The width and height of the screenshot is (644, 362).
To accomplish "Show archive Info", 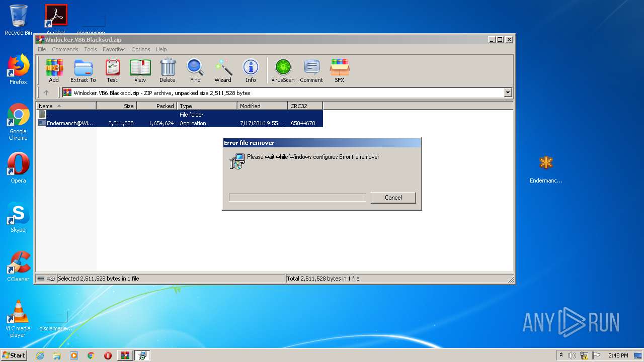I will click(251, 70).
